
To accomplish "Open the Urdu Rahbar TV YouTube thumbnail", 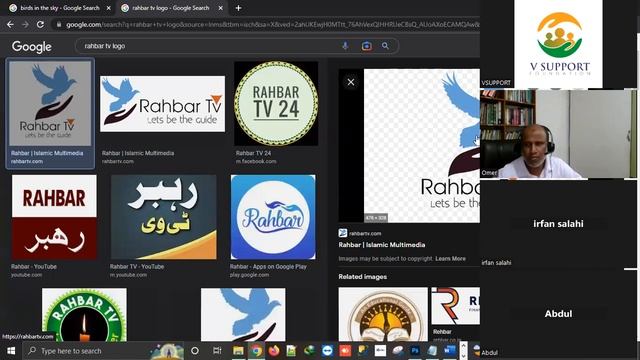I will coord(163,217).
